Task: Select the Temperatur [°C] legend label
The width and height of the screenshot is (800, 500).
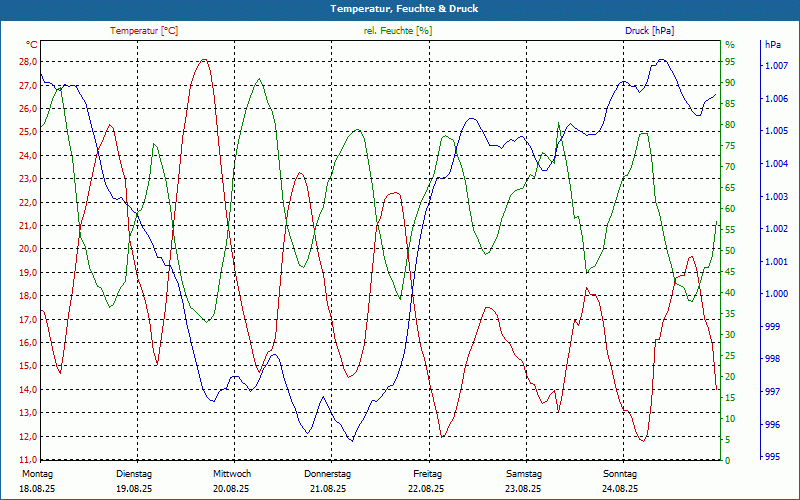Action: click(144, 31)
